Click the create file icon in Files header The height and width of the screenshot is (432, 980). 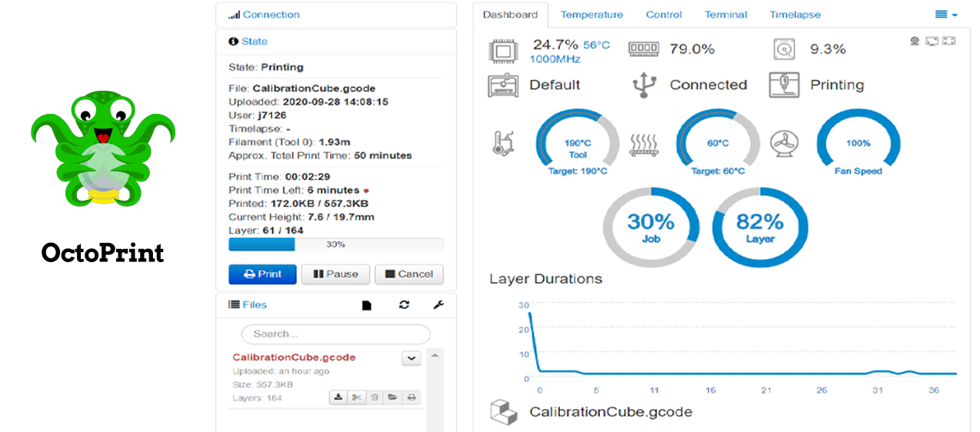coord(367,305)
